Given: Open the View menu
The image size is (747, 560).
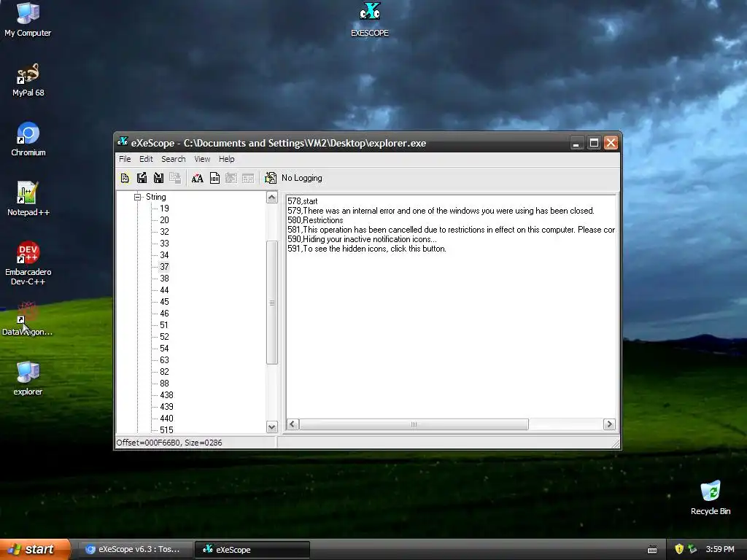Looking at the screenshot, I should tap(202, 159).
